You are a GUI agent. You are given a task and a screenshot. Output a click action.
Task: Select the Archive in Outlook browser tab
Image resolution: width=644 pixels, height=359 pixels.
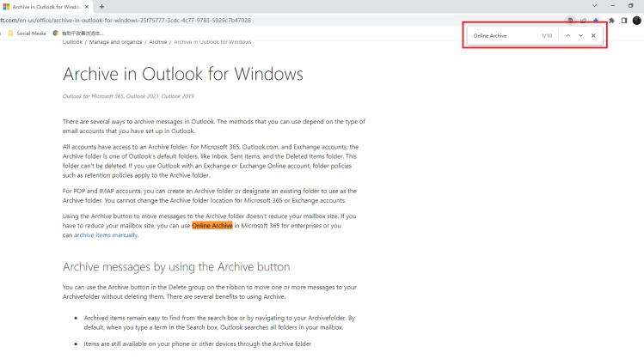tap(43, 6)
